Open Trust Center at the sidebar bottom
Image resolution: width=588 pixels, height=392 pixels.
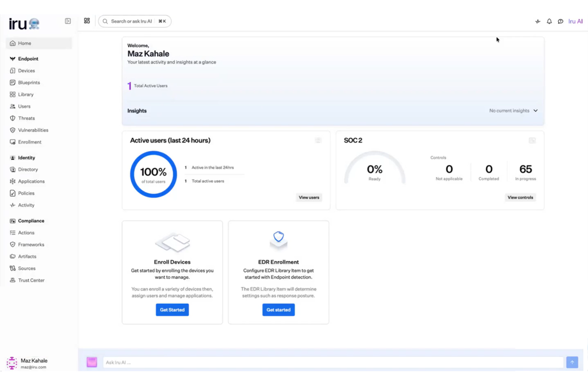point(31,280)
